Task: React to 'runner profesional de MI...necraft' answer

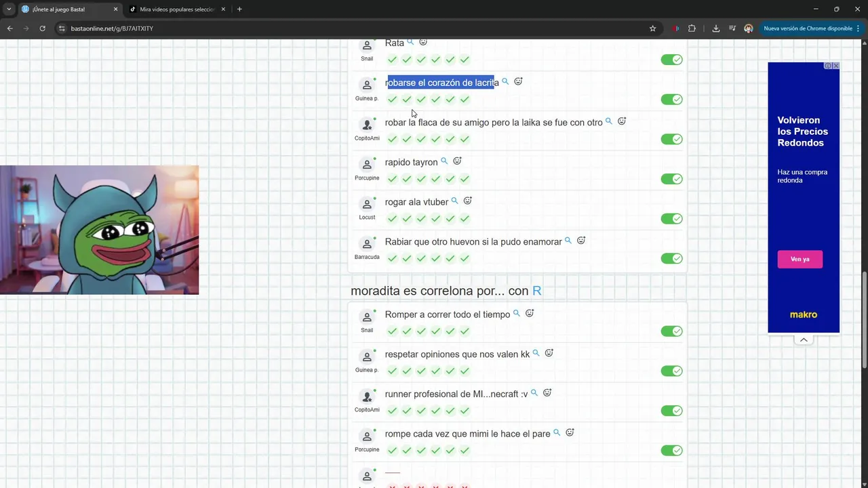Action: 547,393
